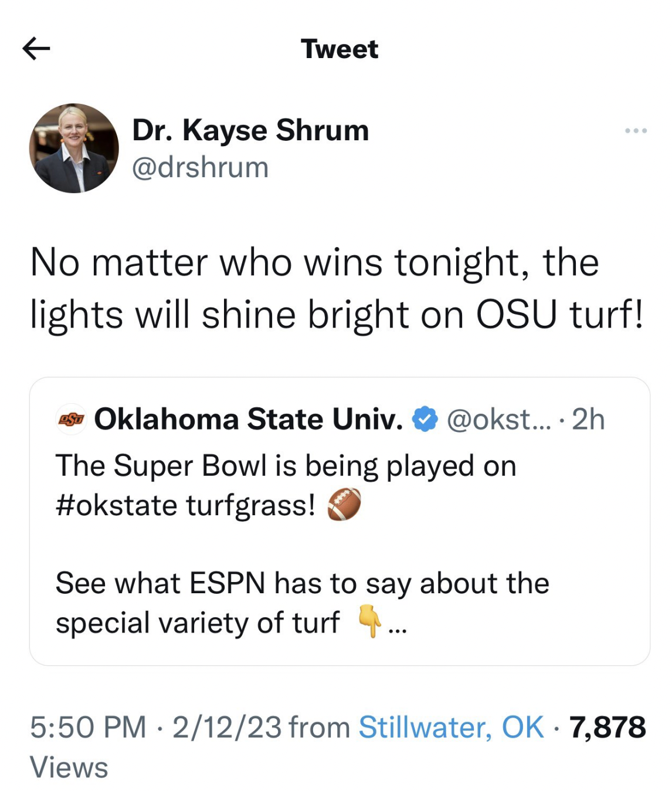
Task: Select the @drshrum handle
Action: click(x=201, y=167)
